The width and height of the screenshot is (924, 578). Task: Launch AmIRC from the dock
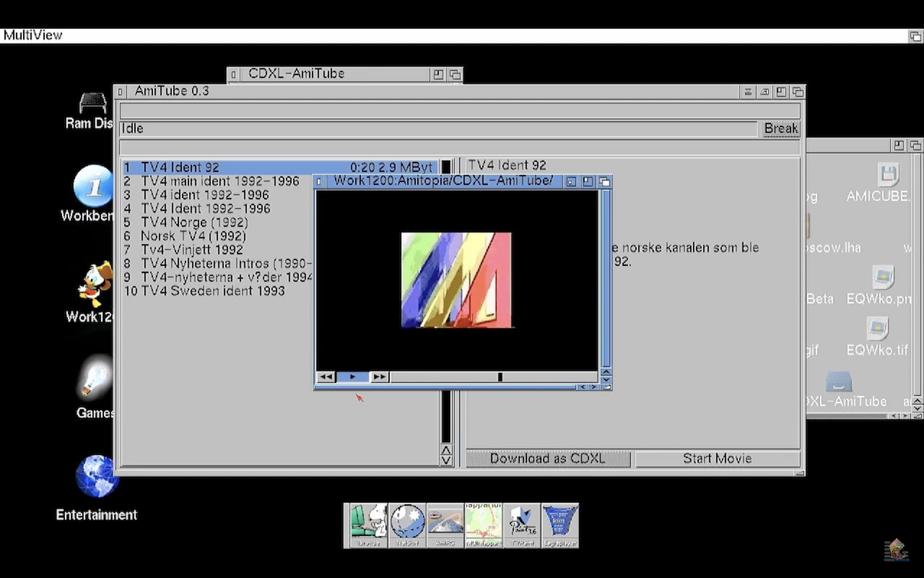tap(445, 525)
